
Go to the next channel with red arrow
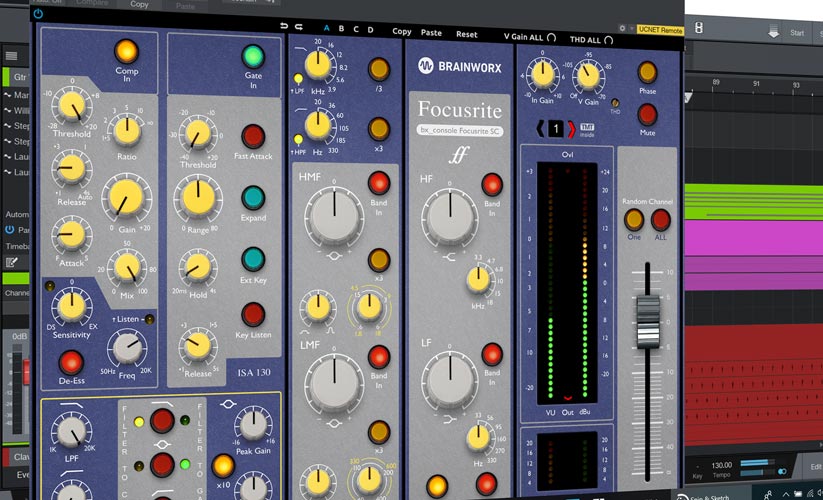pyautogui.click(x=571, y=127)
